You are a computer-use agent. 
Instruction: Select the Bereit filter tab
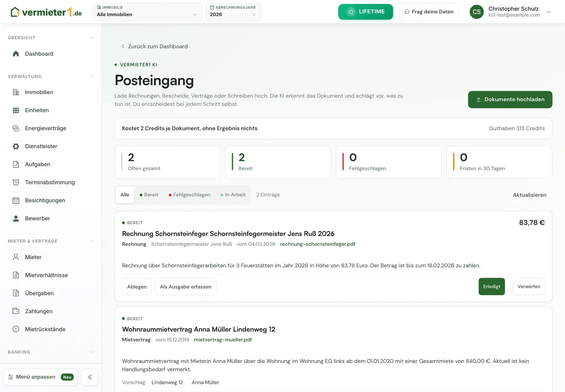point(149,195)
